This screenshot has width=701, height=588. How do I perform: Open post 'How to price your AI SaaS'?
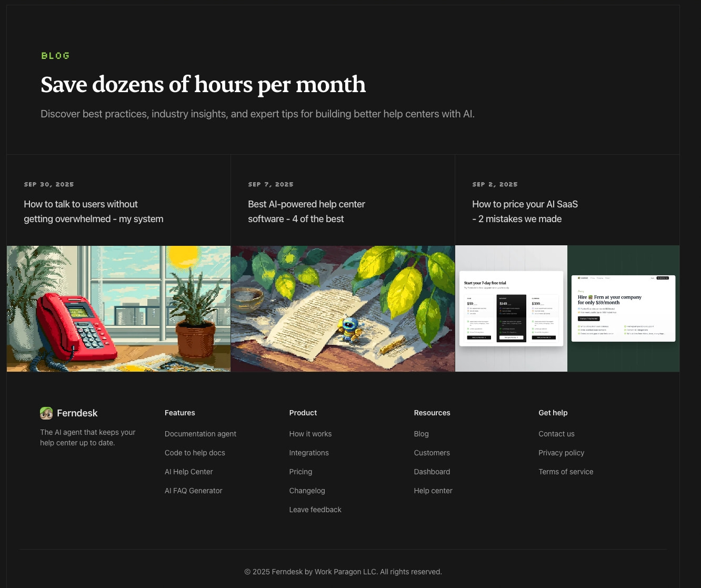(525, 212)
